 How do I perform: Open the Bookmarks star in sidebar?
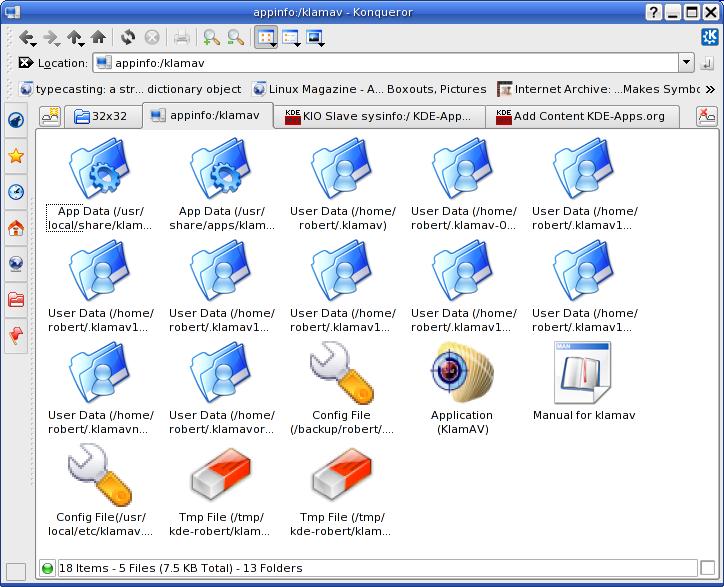16,156
